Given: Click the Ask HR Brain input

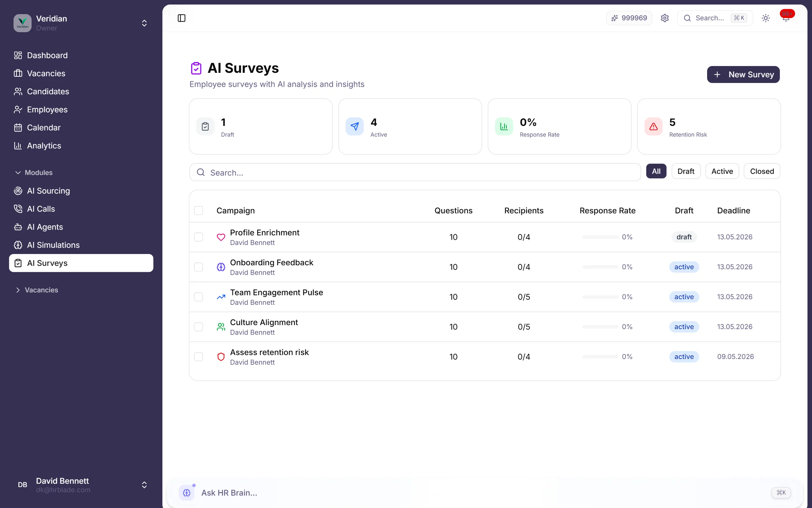Looking at the screenshot, I should (x=484, y=492).
